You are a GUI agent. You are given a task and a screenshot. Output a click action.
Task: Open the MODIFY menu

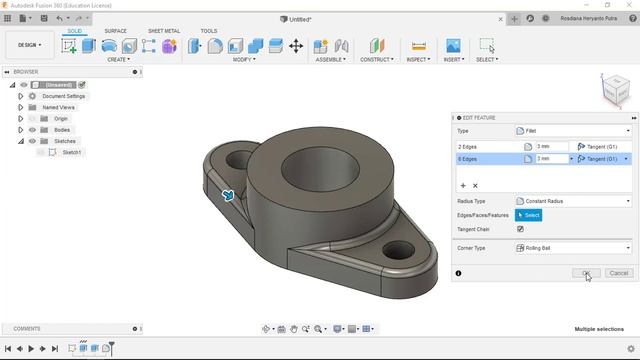click(244, 60)
